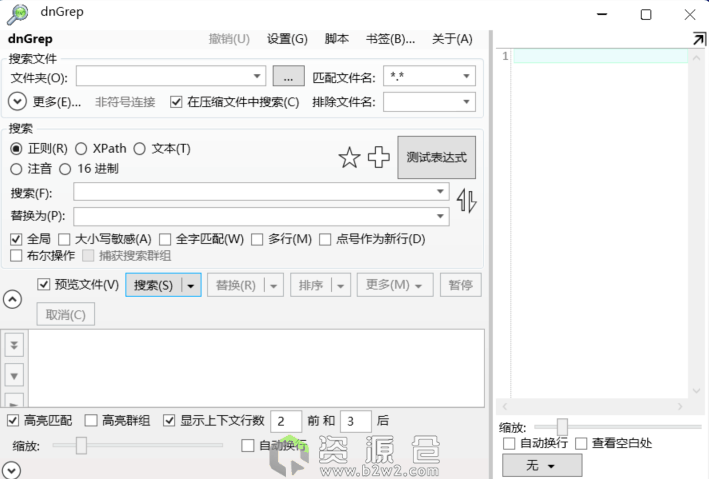709x479 pixels.
Task: Click the plus add-bookmark icon
Action: point(379,158)
